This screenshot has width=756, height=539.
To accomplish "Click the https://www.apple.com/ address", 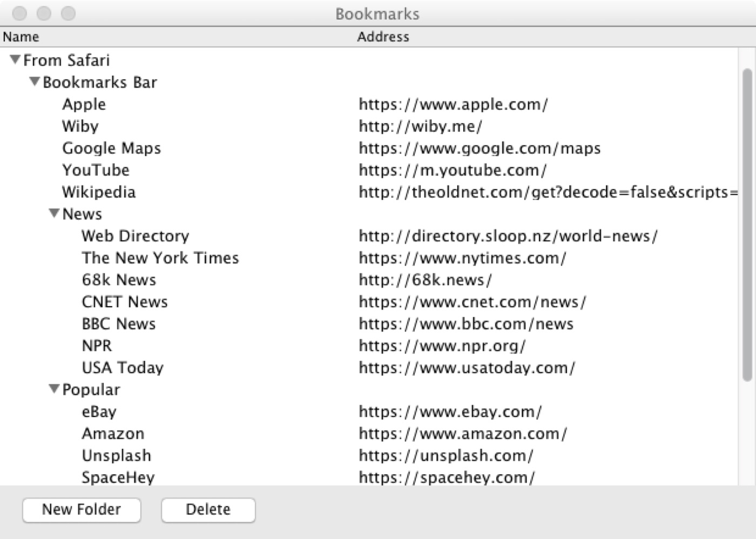I will click(453, 104).
